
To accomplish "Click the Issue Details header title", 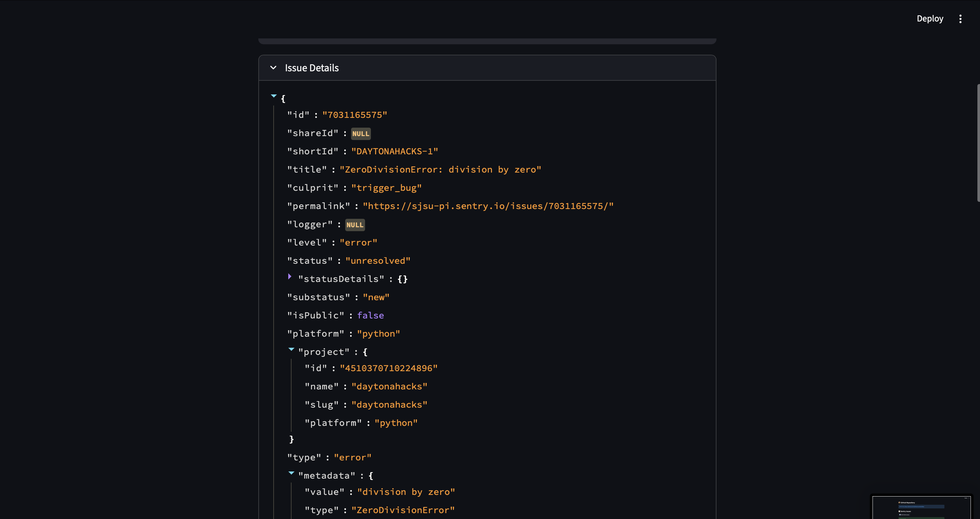I will [x=312, y=68].
